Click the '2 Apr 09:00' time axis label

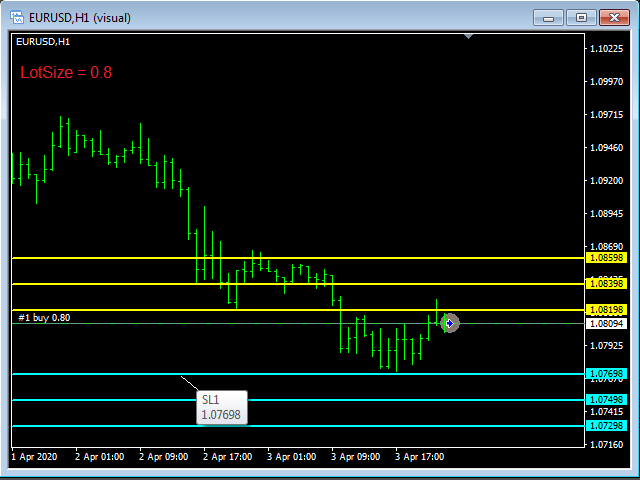(164, 457)
